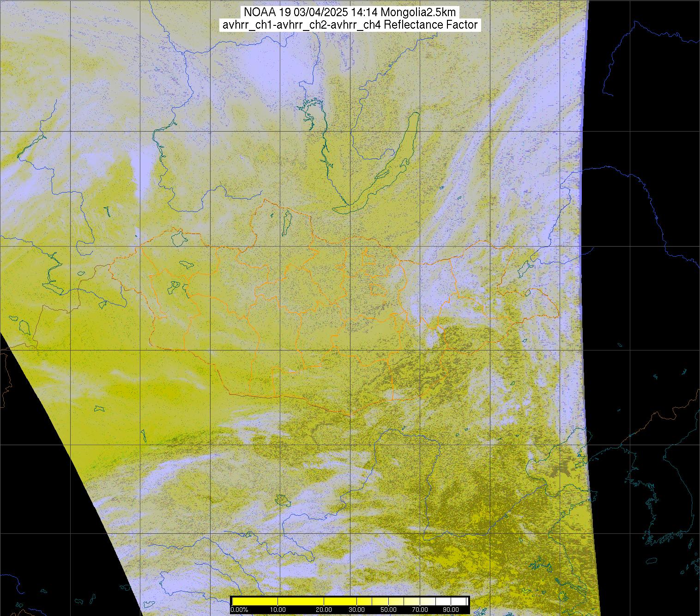700x616 pixels.
Task: Click the "90.00" color scale label
Action: tap(451, 610)
